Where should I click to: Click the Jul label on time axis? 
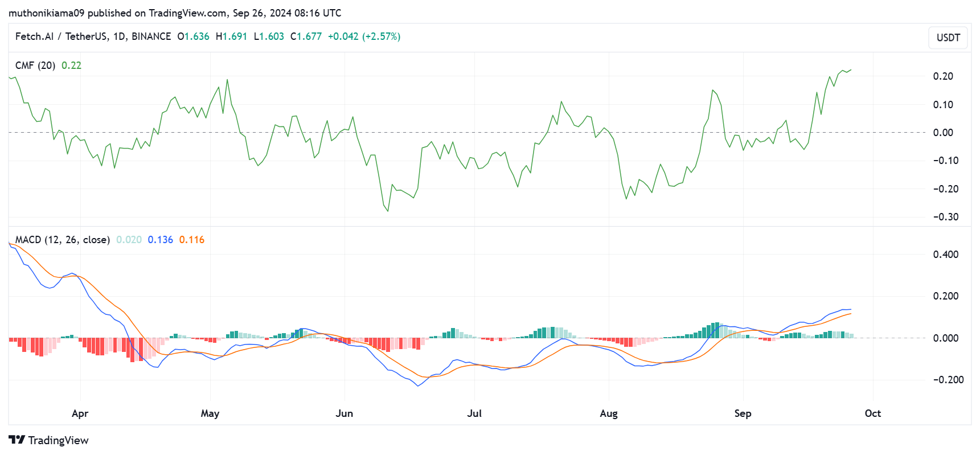(x=474, y=413)
